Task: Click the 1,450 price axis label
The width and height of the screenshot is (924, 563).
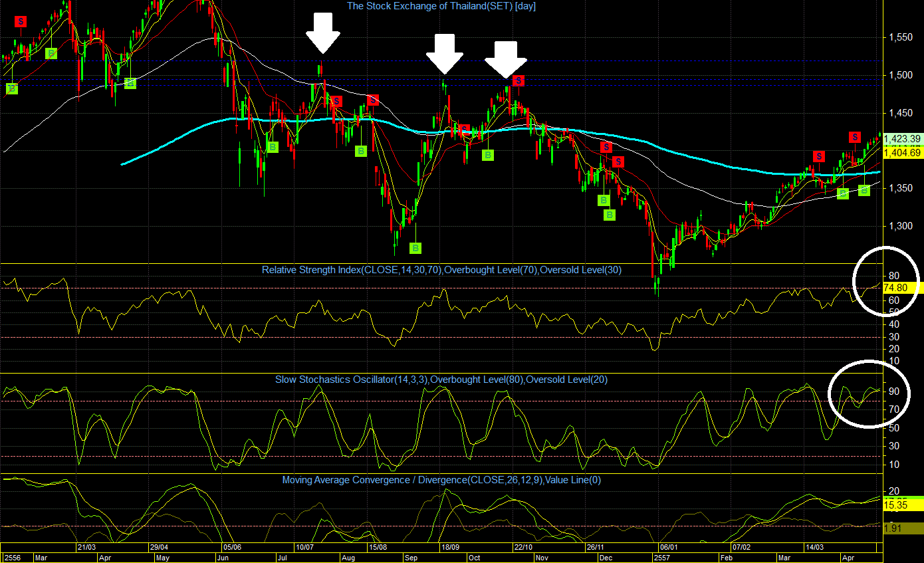Action: click(x=900, y=113)
